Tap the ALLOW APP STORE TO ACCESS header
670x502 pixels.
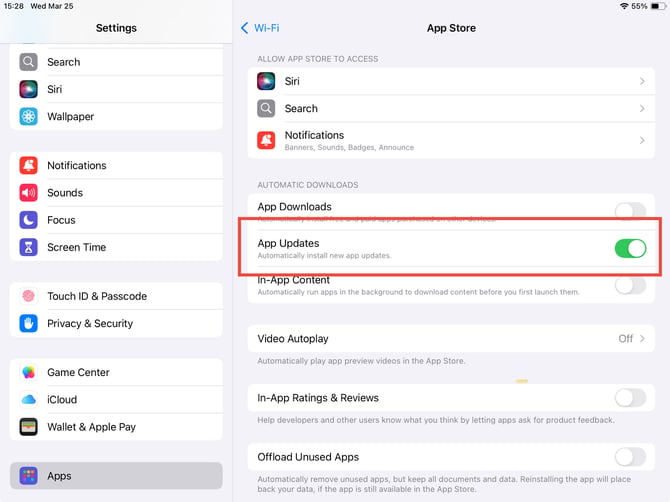click(317, 59)
